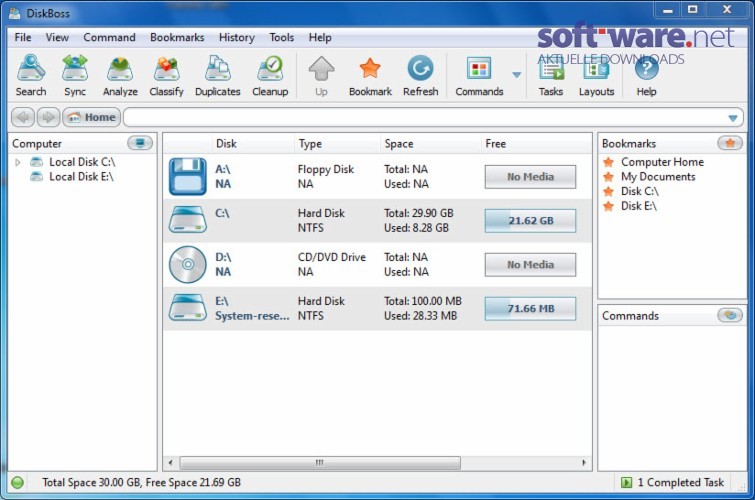Click the Home button
The width and height of the screenshot is (755, 500).
point(91,117)
